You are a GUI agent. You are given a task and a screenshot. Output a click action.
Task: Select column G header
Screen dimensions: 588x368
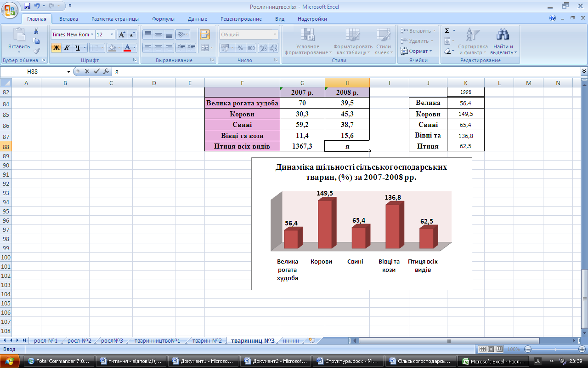point(302,83)
